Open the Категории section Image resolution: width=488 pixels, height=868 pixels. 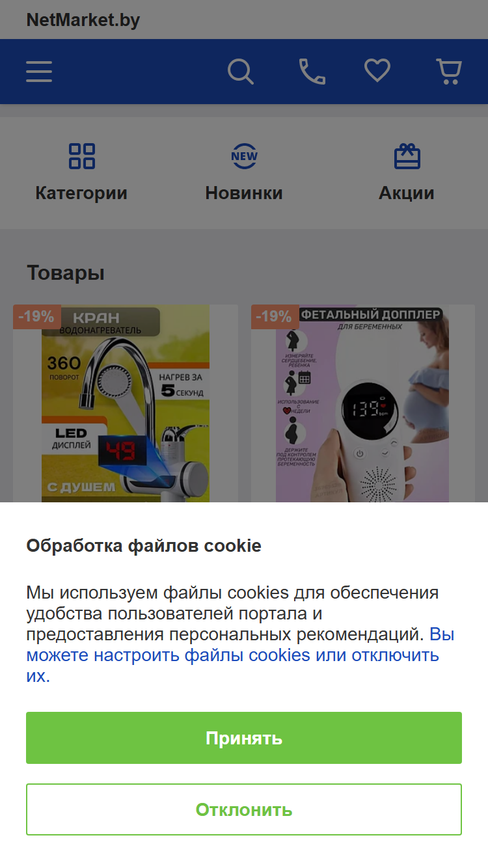click(x=81, y=193)
